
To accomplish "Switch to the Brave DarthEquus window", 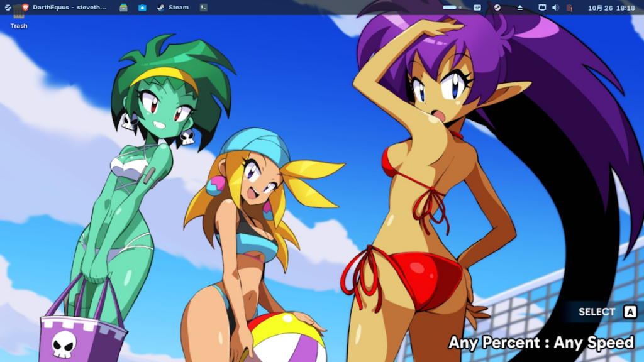I will (x=64, y=8).
